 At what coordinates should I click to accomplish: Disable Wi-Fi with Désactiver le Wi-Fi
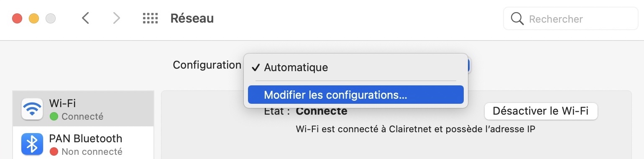point(541,111)
